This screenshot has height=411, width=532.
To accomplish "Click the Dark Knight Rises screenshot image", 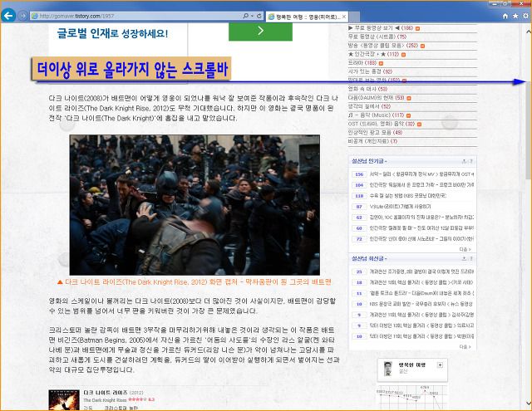I will point(195,205).
